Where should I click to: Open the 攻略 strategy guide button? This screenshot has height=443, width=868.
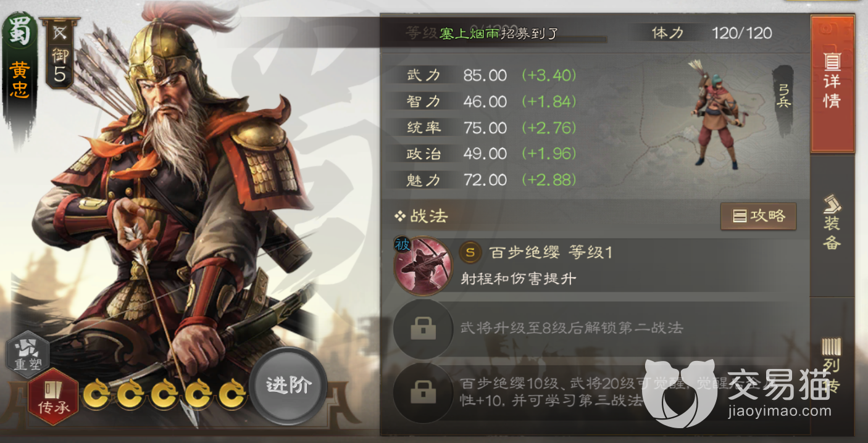(758, 217)
